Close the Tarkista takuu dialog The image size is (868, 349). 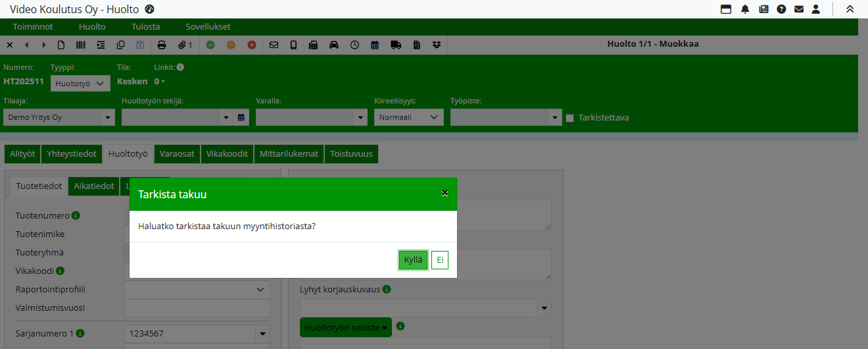445,193
